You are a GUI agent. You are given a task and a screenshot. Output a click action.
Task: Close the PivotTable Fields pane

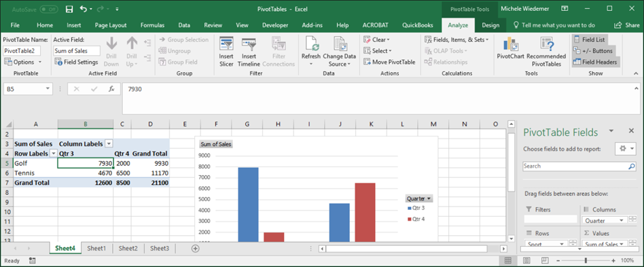(x=631, y=130)
